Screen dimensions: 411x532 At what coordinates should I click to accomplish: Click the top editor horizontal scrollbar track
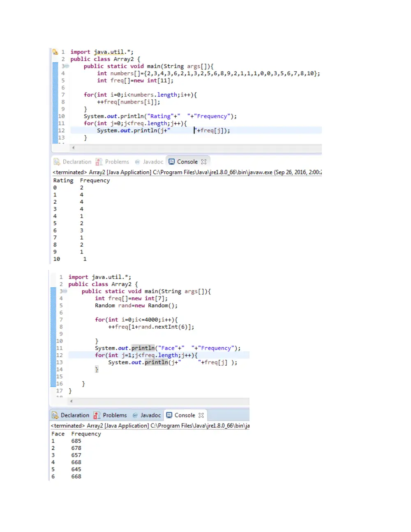coord(197,147)
